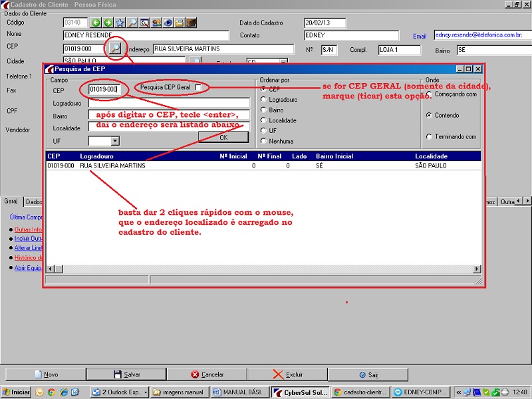The image size is (532, 399).
Task: Switch to MANUAL BÁSI taskbar window
Action: tap(240, 392)
